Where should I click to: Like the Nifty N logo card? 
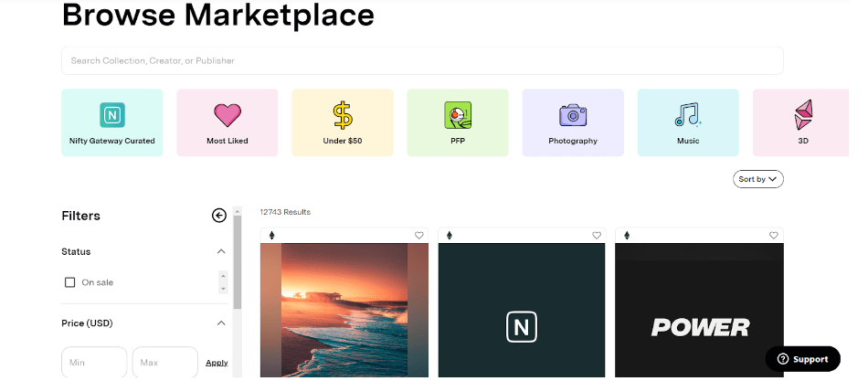[597, 236]
